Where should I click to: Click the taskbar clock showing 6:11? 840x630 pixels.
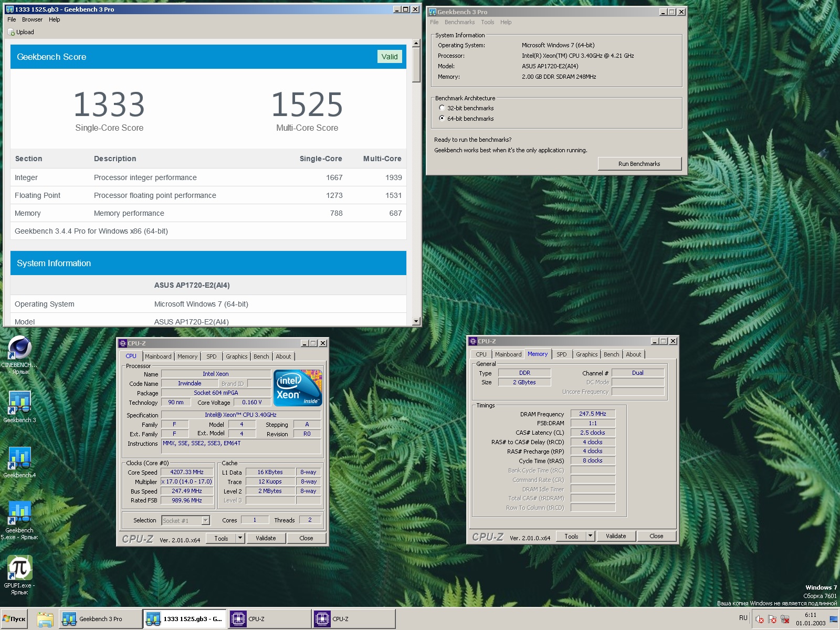pos(811,619)
